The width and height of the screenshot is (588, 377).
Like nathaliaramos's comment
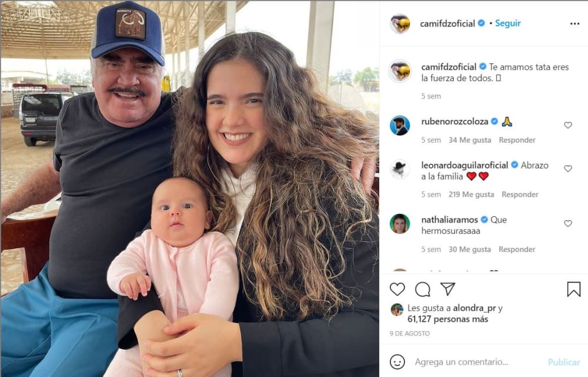[568, 224]
